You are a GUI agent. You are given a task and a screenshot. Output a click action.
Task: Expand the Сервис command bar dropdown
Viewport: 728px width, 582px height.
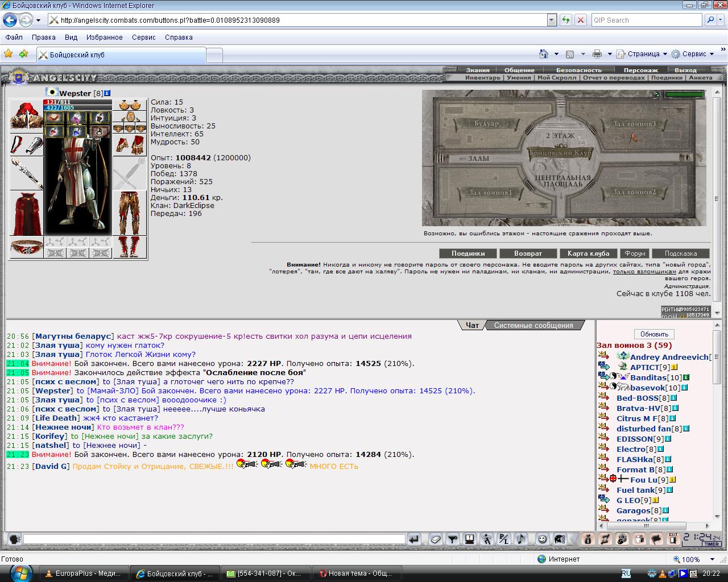712,54
